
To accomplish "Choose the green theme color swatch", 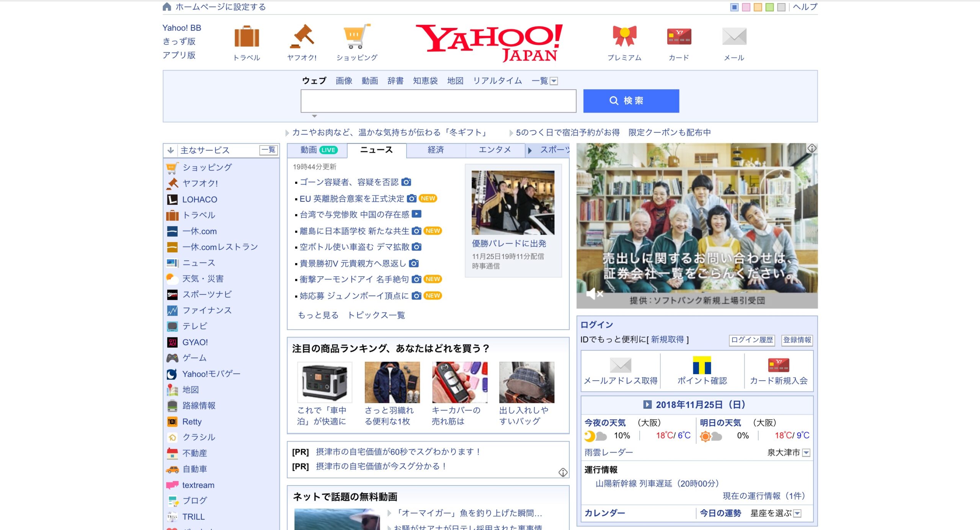I will [x=769, y=7].
